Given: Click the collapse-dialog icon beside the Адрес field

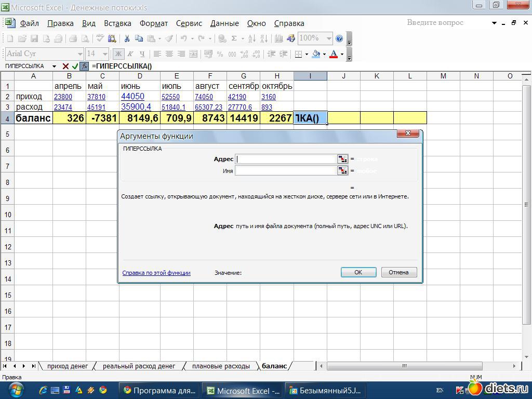Looking at the screenshot, I should tap(342, 159).
